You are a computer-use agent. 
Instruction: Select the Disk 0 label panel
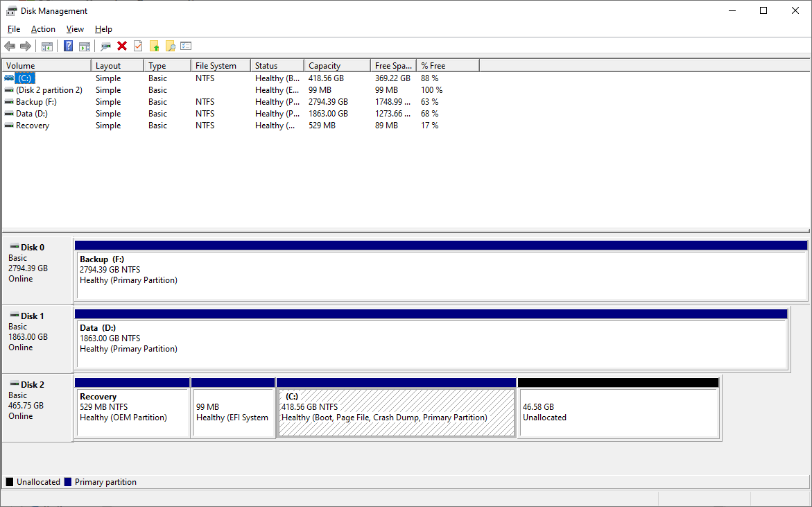[x=38, y=270]
